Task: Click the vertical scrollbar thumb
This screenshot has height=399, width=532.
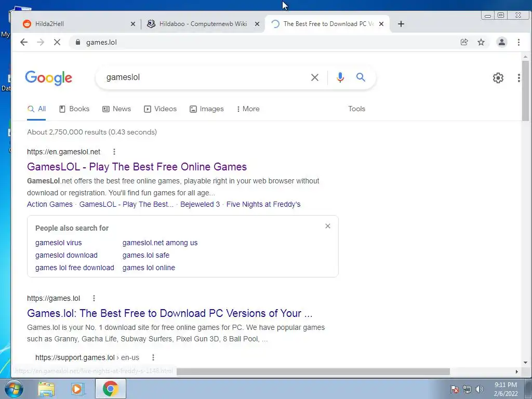Action: tap(525, 91)
